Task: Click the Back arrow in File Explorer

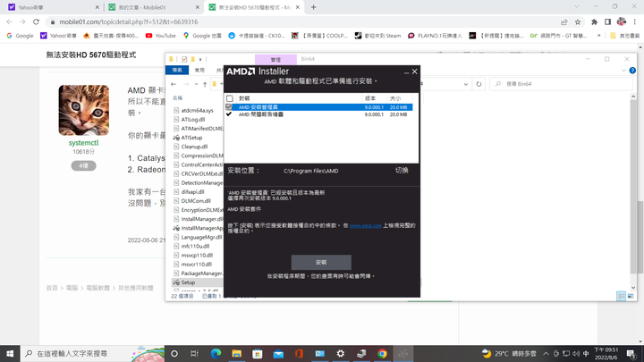Action: coord(174,84)
